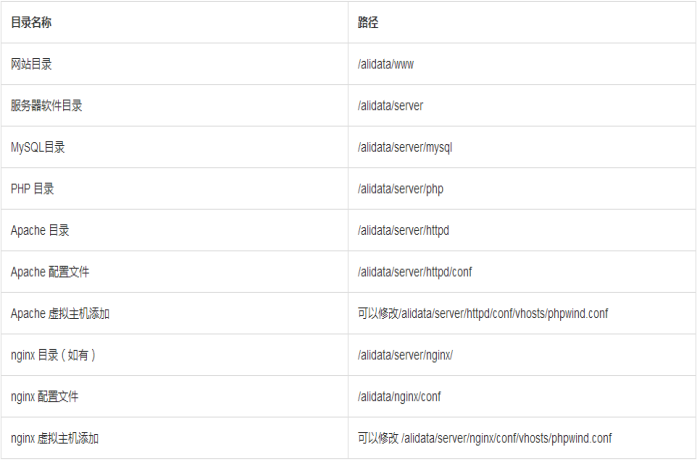Image resolution: width=698 pixels, height=463 pixels.
Task: Select the nginx 目录（如有）cell
Action: (x=53, y=355)
